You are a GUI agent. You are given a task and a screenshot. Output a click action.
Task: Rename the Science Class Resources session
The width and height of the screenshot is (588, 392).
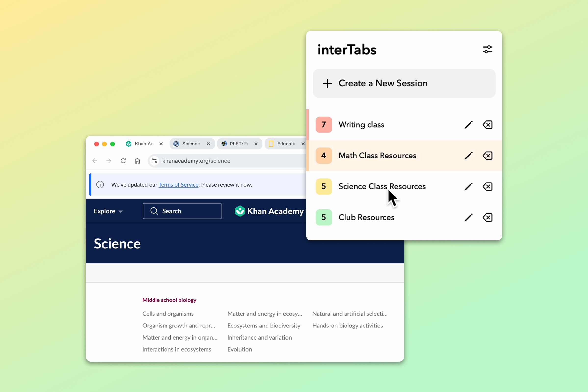pyautogui.click(x=468, y=186)
